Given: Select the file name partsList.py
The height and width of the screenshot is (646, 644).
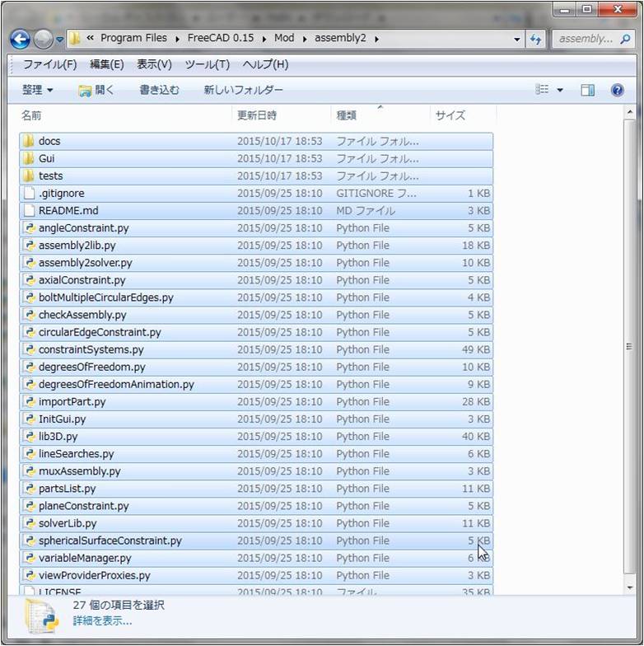Looking at the screenshot, I should click(x=68, y=489).
